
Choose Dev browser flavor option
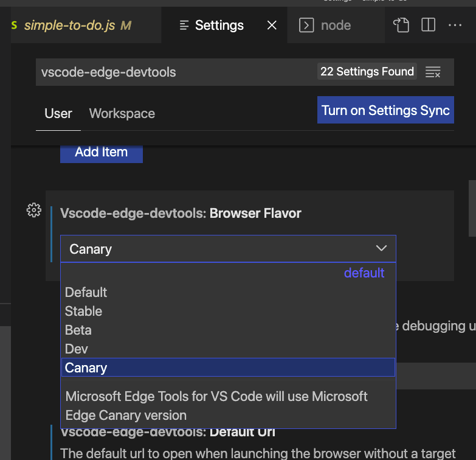[228, 349]
